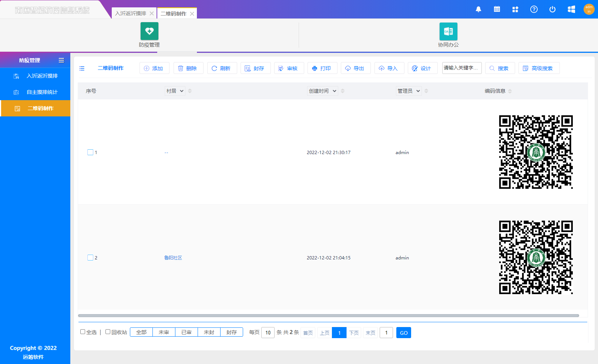Open the 防疫管理 module icon
This screenshot has width=598, height=364.
click(x=149, y=31)
